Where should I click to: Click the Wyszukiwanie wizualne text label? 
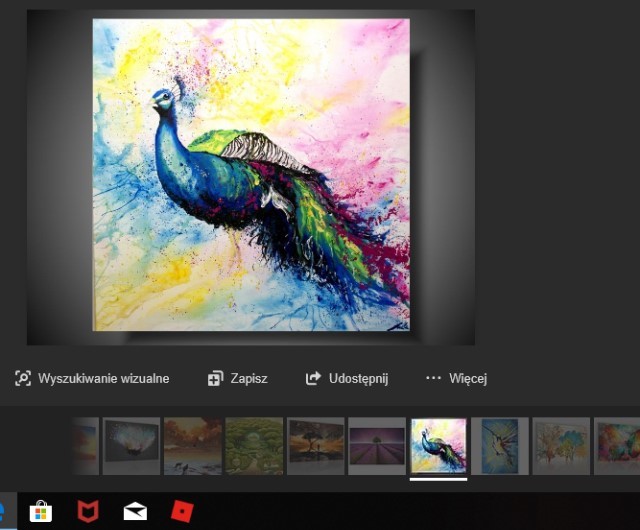tap(104, 378)
